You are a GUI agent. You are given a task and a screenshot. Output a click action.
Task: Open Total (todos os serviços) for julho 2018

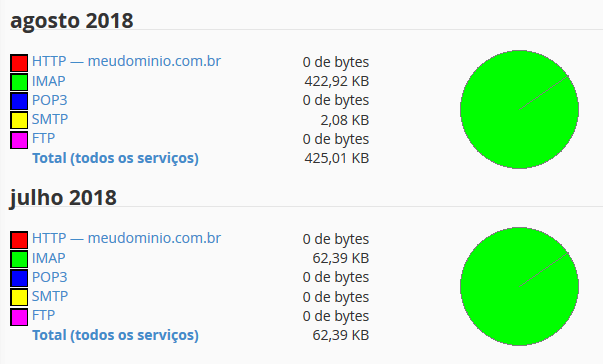(x=115, y=335)
